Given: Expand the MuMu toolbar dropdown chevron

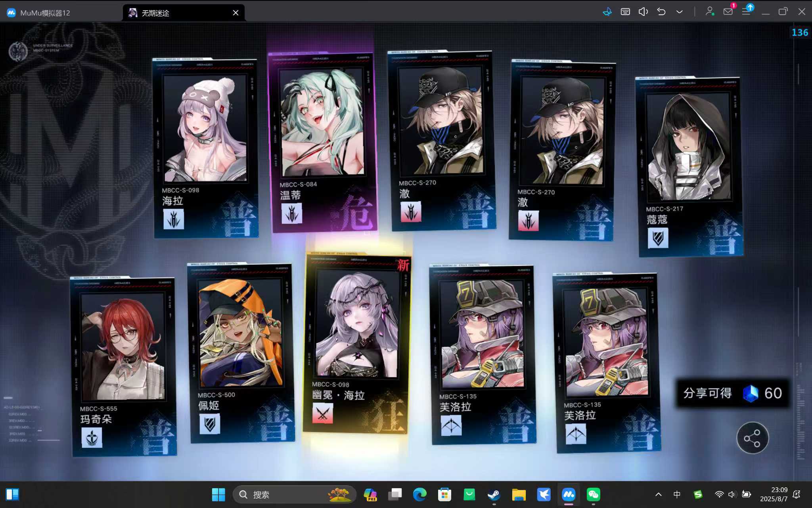Looking at the screenshot, I should (x=679, y=12).
